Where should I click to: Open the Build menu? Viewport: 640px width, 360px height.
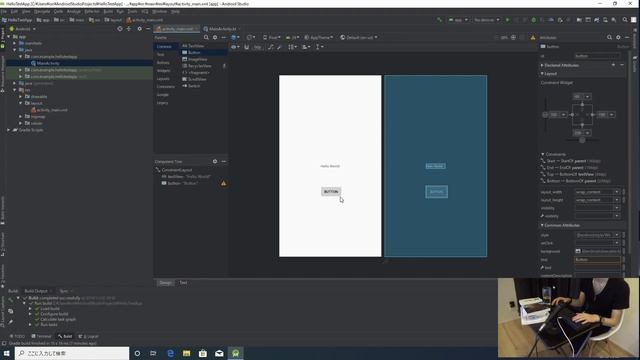(108, 11)
